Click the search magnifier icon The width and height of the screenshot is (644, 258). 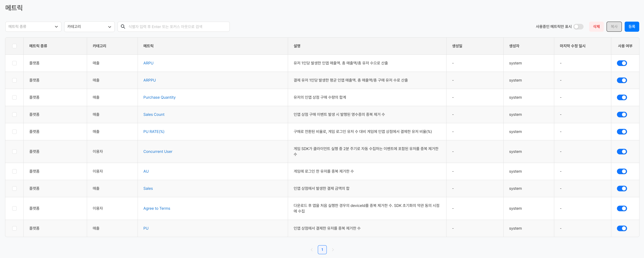click(123, 27)
